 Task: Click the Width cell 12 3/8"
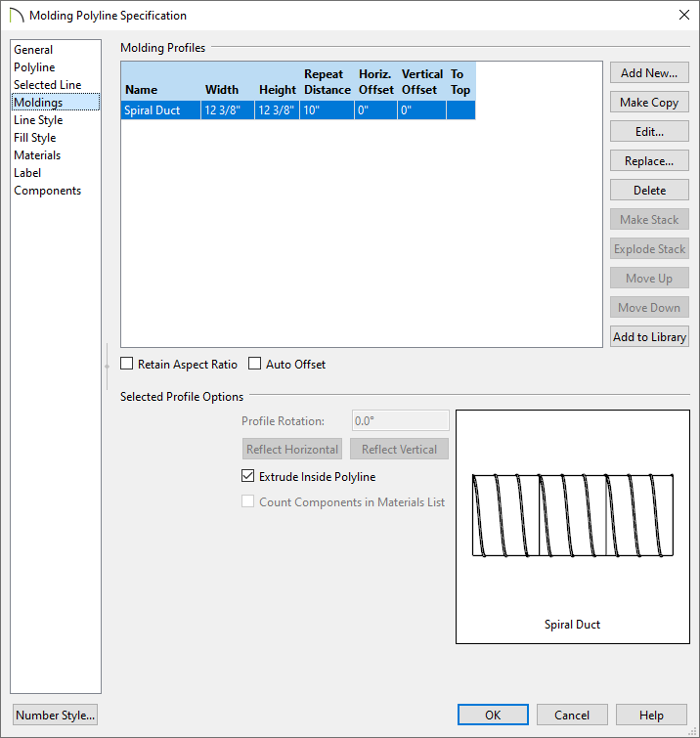point(228,110)
